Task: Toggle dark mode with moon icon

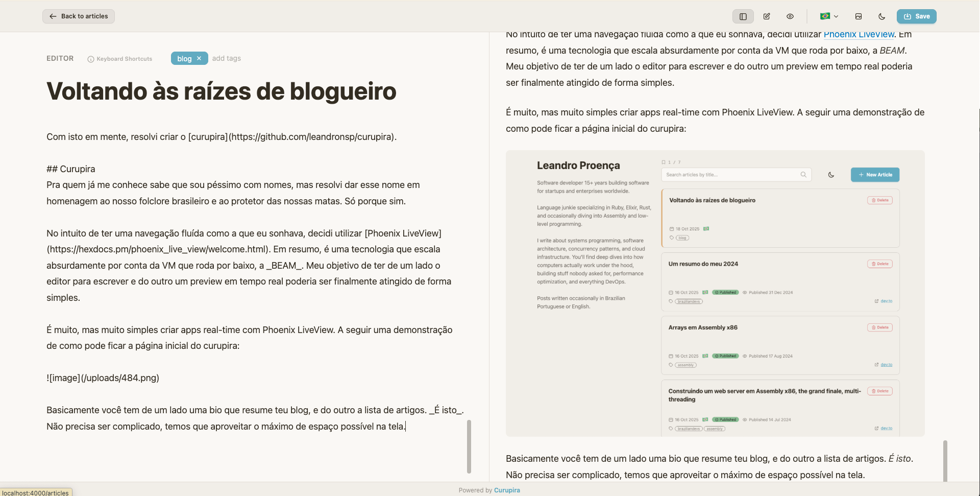Action: point(881,16)
